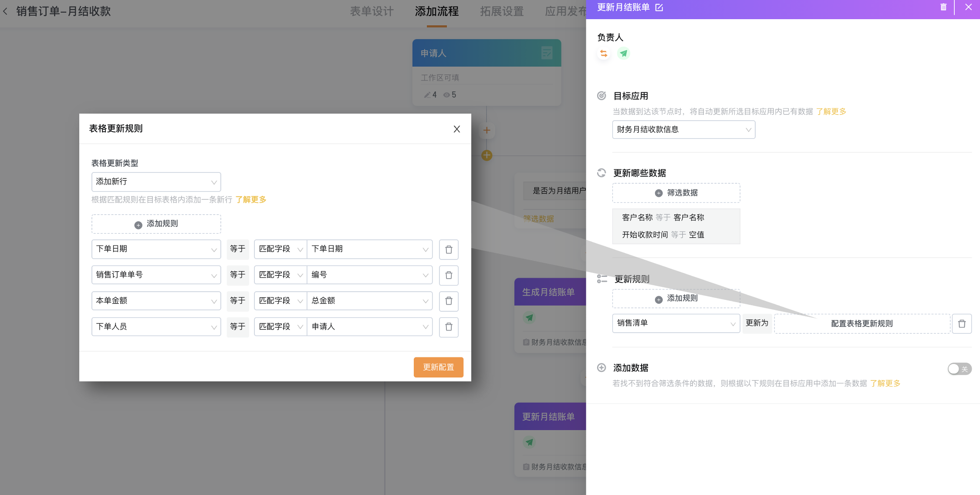980x495 pixels.
Task: Select the 生成月结账单 flow node
Action: click(x=550, y=316)
